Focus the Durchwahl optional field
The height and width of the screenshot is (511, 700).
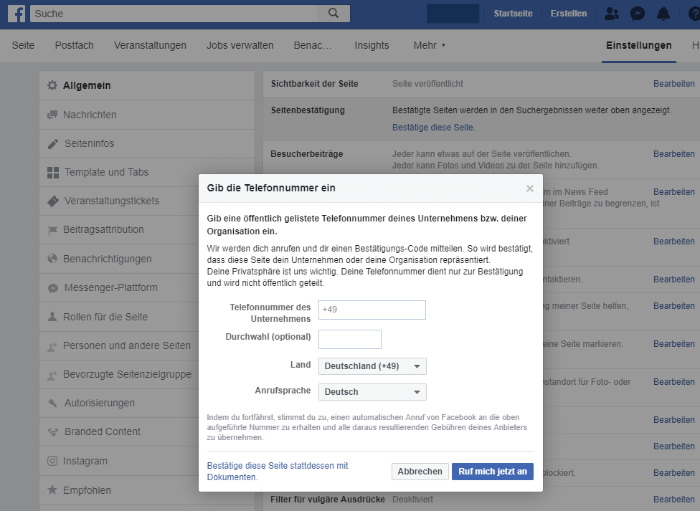[350, 339]
